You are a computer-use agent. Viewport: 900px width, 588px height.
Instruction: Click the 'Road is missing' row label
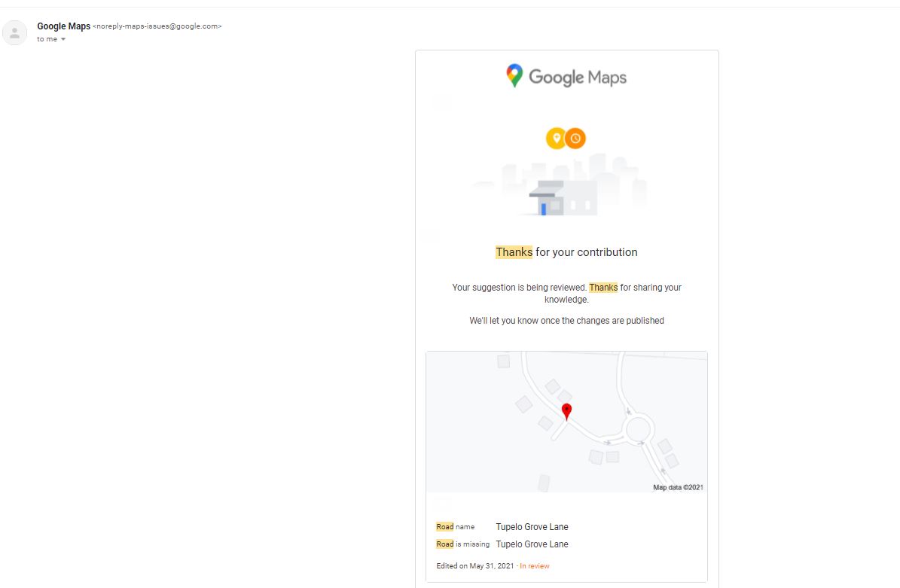(462, 544)
